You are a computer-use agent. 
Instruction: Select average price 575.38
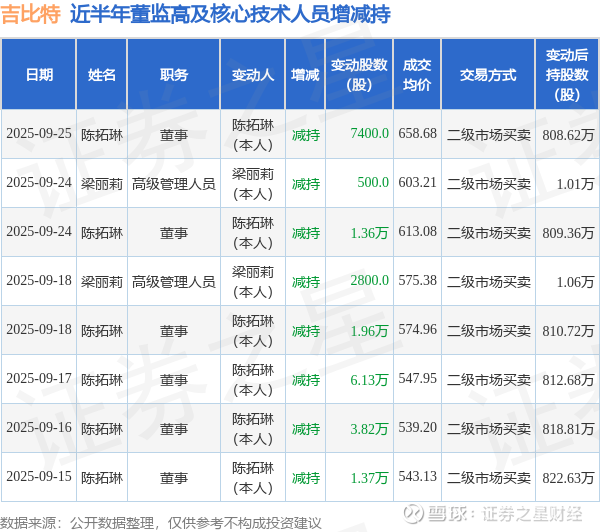pyautogui.click(x=417, y=281)
